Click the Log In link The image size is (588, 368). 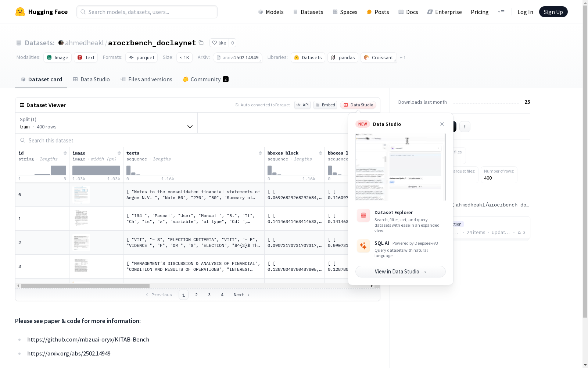525,12
